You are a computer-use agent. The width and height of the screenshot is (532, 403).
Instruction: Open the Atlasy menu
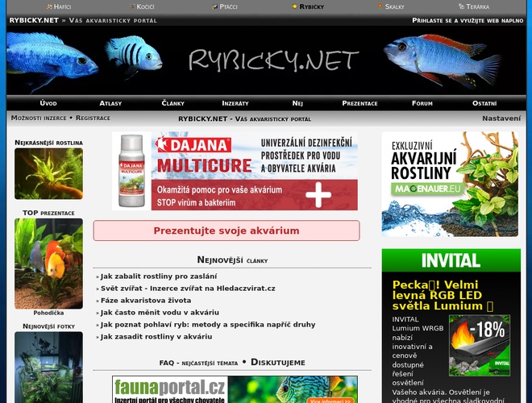click(x=110, y=103)
